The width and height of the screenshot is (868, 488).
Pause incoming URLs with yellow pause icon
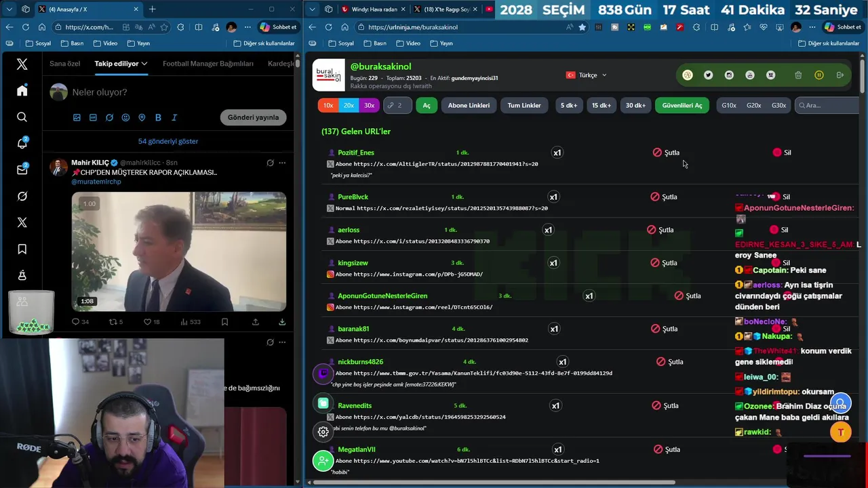[819, 75]
